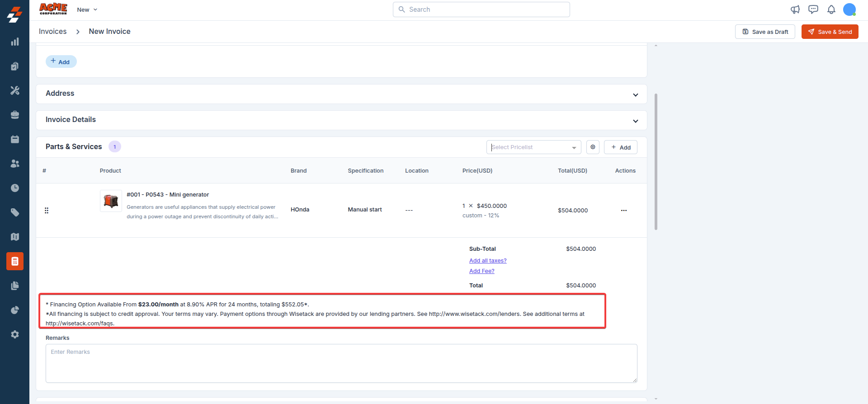Viewport: 868px width, 404px height.
Task: Click the vertical page scrollbar
Action: point(656,162)
